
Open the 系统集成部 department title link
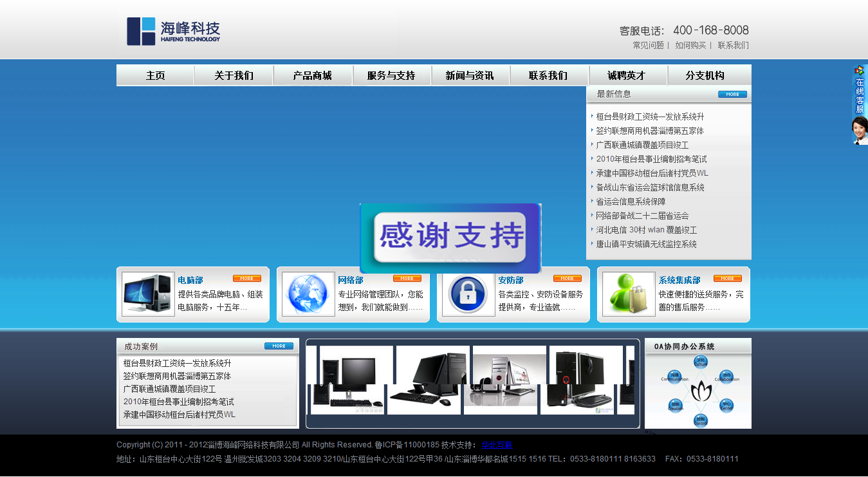tap(679, 280)
